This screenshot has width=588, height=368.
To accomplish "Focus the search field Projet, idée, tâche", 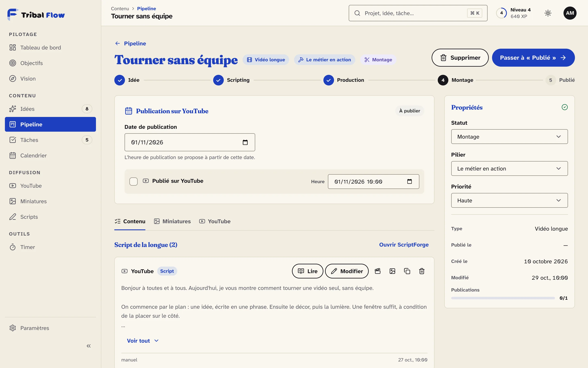I will [x=418, y=13].
